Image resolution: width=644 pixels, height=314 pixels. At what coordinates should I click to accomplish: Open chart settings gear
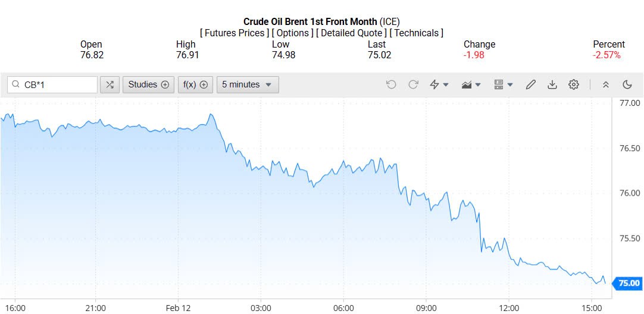(574, 84)
